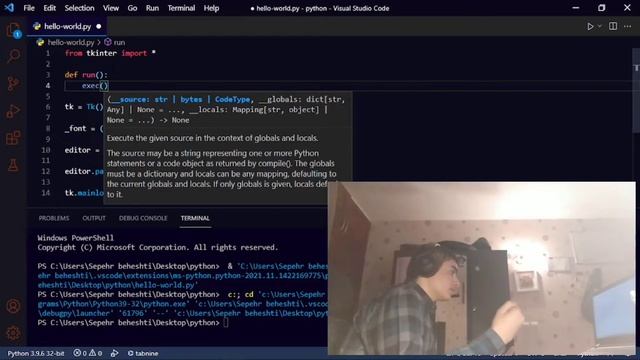Click line number 14 in the gutter
The image size is (640, 360).
[46, 193]
